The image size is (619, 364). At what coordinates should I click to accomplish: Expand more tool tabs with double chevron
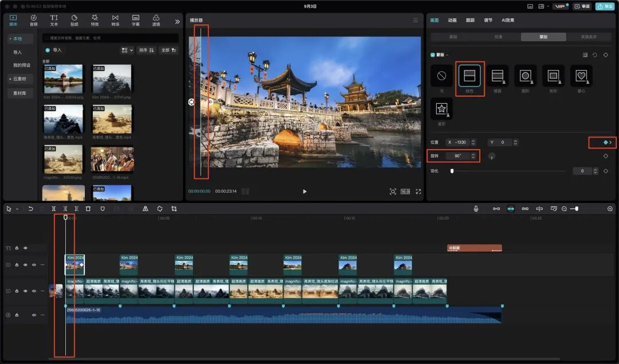coord(177,22)
